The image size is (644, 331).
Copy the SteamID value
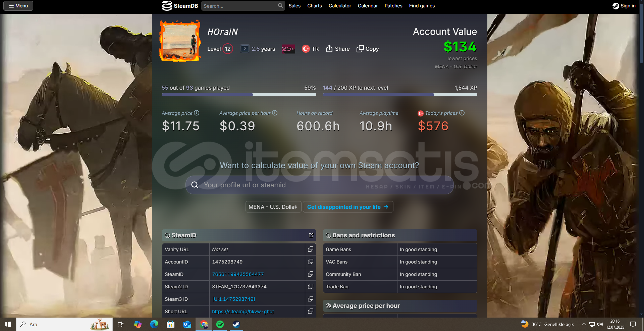311,274
